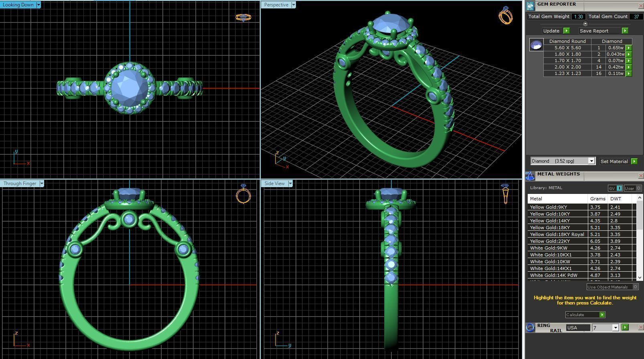Open the Perspective viewport dropdown
The height and width of the screenshot is (359, 644).
[x=294, y=5]
